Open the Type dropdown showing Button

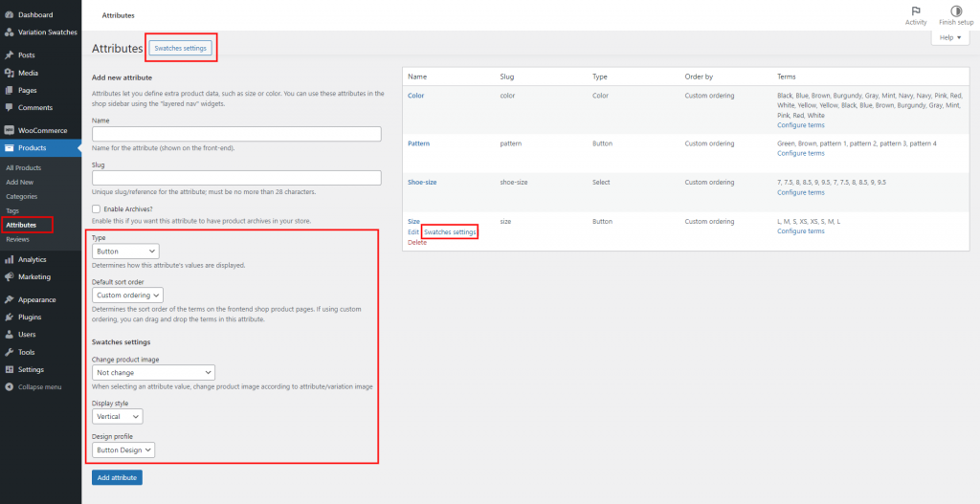point(125,252)
